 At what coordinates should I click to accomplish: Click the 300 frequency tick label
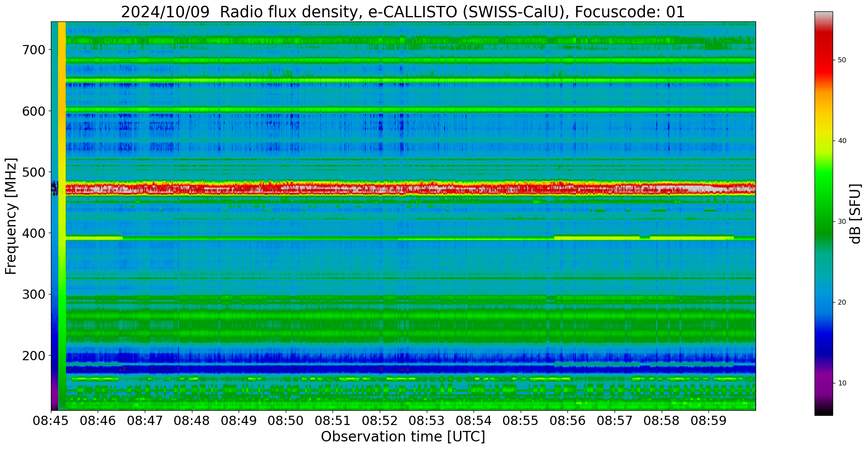click(33, 295)
